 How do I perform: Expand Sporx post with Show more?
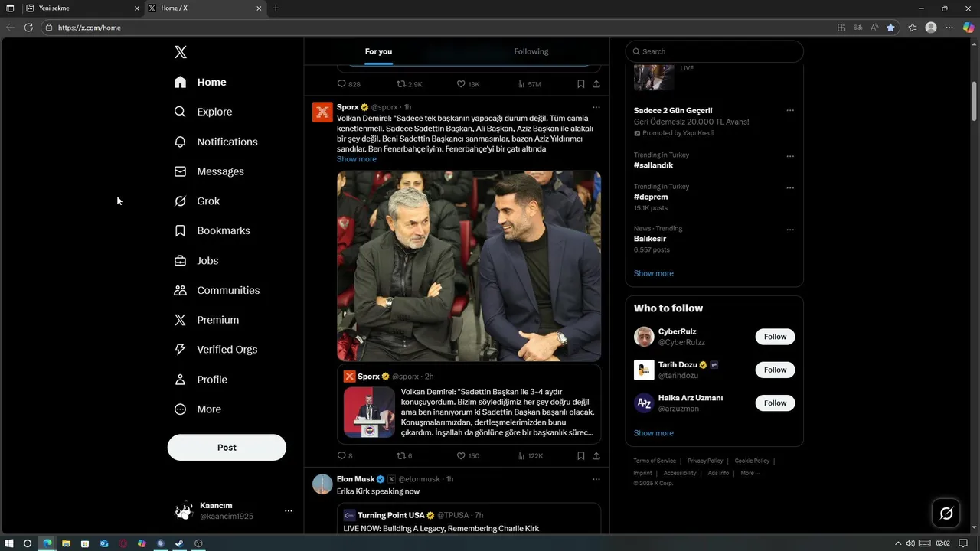coord(357,159)
